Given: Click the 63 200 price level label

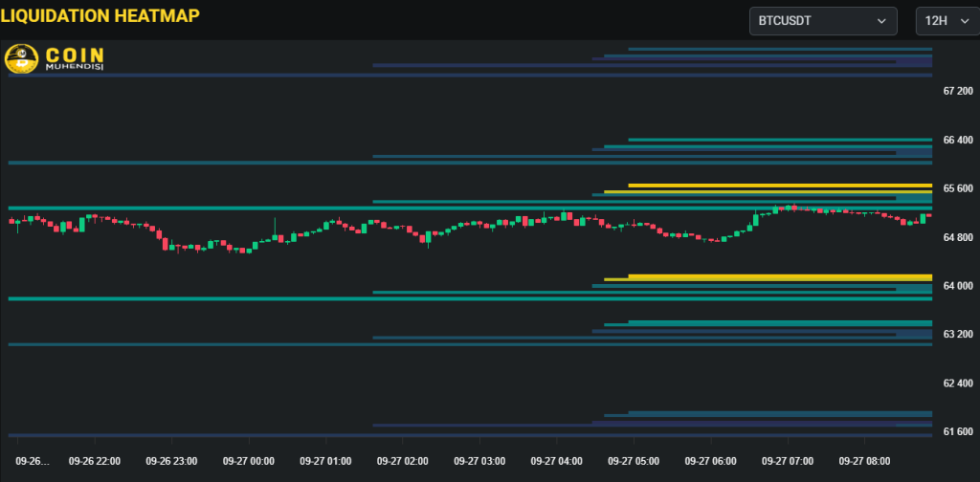Looking at the screenshot, I should point(957,335).
